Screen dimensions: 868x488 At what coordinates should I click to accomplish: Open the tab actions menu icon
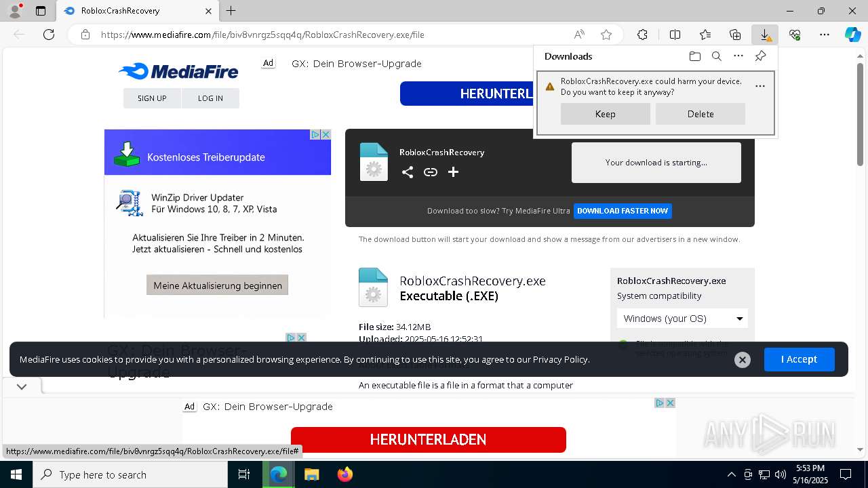click(x=41, y=11)
